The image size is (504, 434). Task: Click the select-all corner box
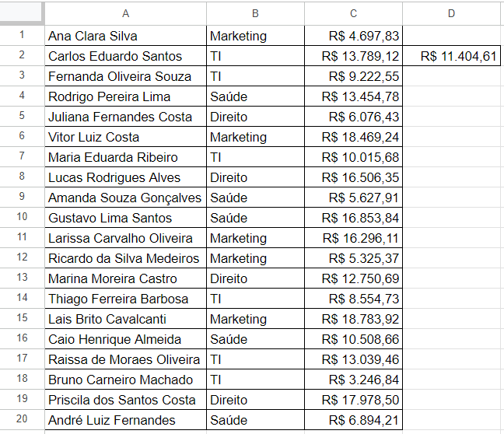click(21, 13)
